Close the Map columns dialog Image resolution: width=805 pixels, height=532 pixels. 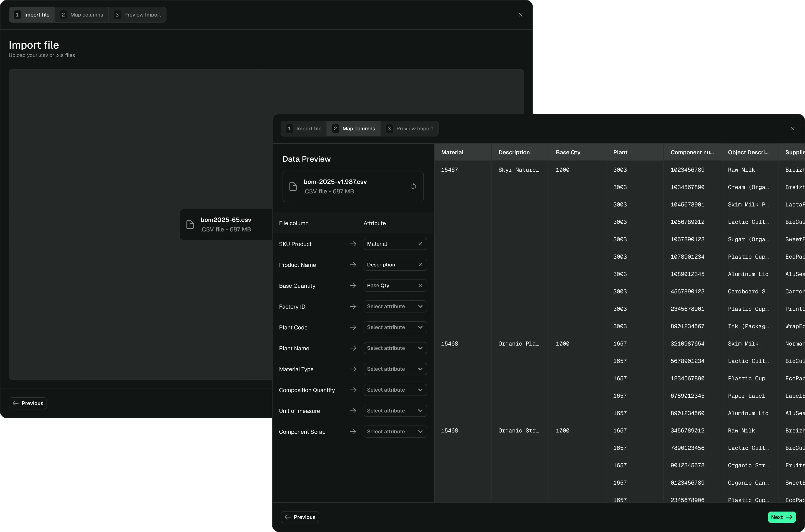pos(793,129)
